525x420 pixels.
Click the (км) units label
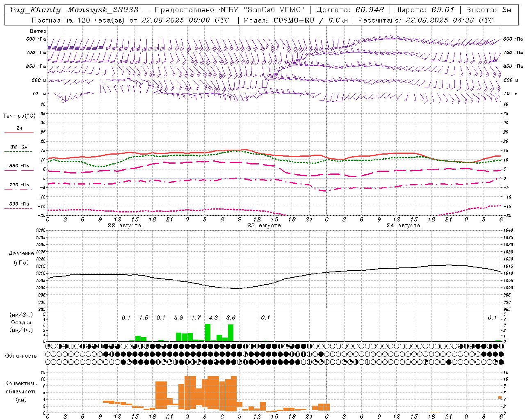[x=21, y=399]
